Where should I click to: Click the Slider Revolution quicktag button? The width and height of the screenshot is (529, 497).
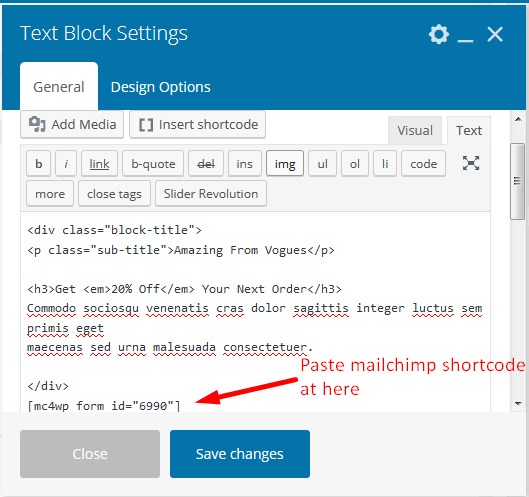pos(211,194)
